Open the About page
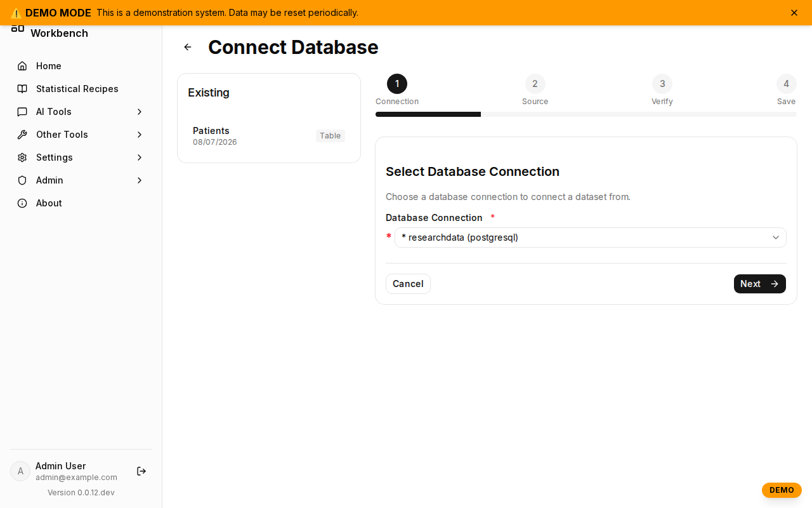 (x=81, y=203)
